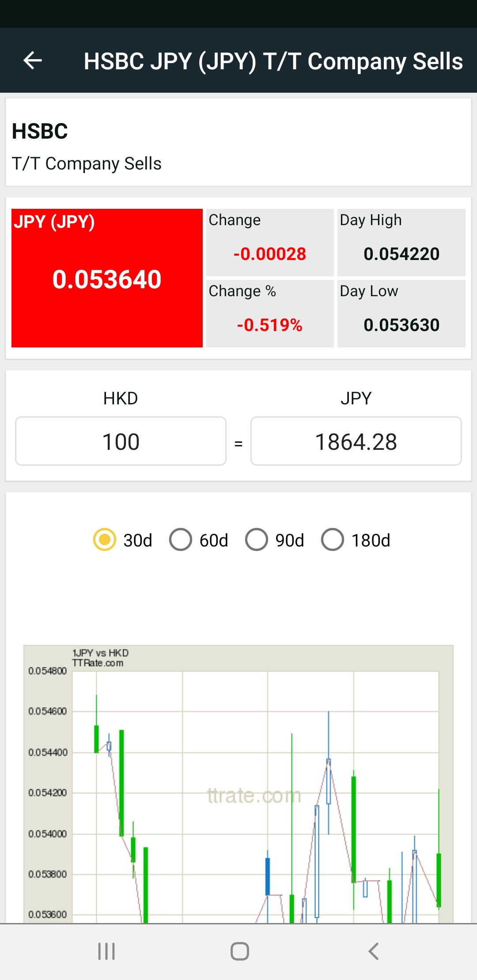Screen dimensions: 477x980
Task: Tap the page title HSBC JPY T/T Company Sells
Action: [x=273, y=61]
